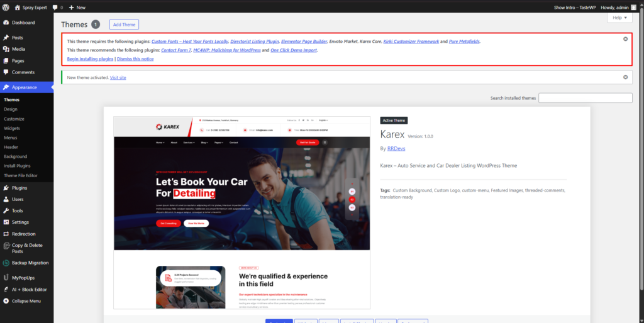Open the Plugins menu

19,188
